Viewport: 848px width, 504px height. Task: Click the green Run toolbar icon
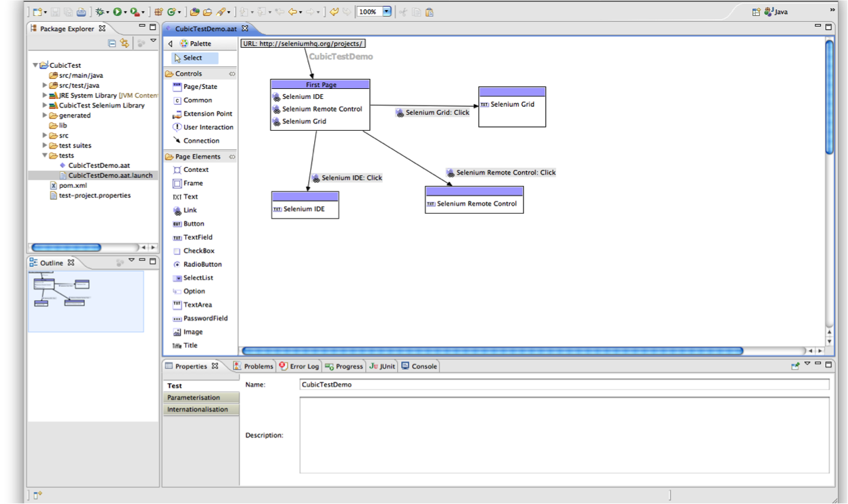[x=118, y=12]
